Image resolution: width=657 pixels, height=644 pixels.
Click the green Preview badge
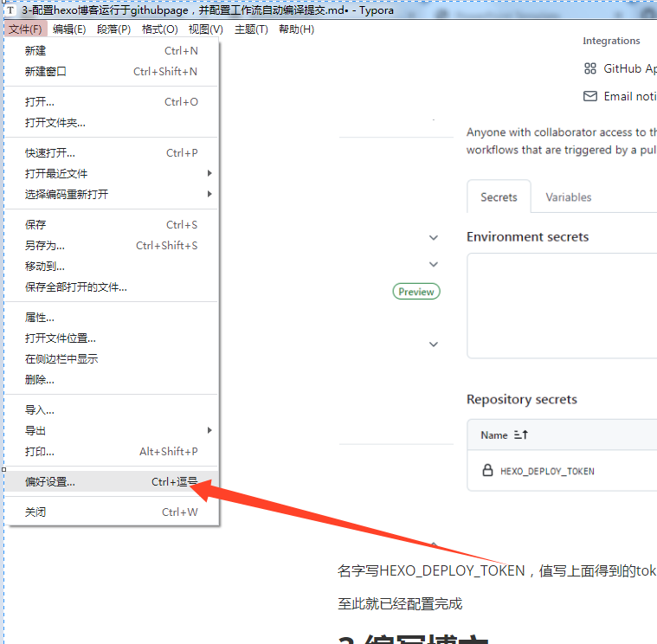[x=416, y=292]
